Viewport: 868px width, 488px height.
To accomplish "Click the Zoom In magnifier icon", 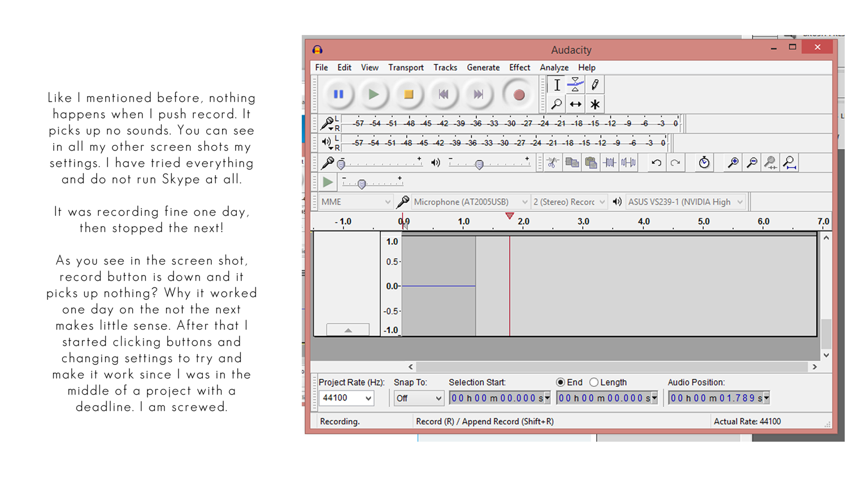I will pos(733,163).
